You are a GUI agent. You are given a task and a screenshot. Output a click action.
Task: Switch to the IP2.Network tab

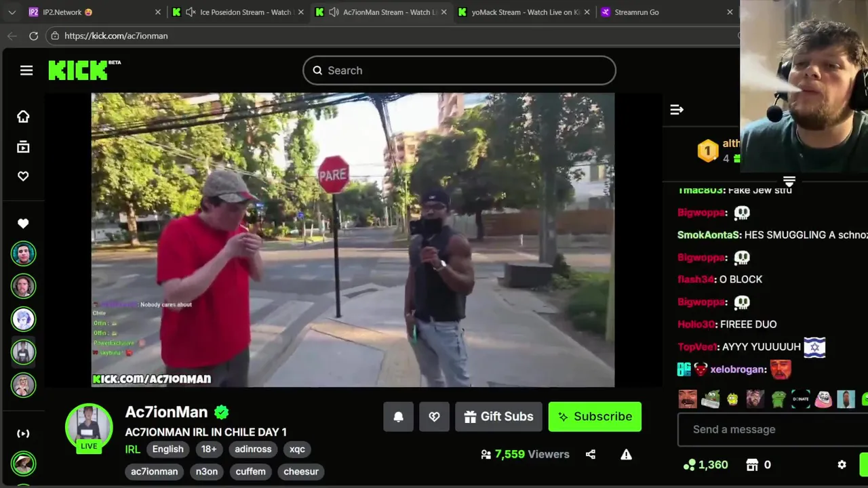pos(95,12)
